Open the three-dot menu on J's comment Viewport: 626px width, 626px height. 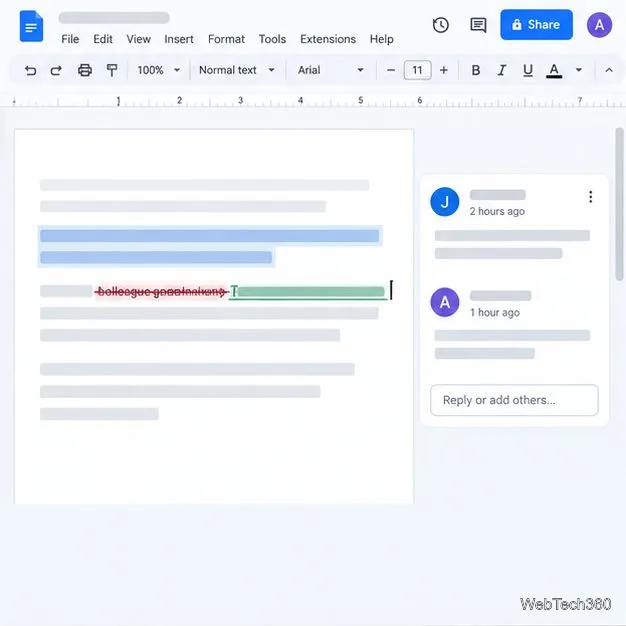(590, 197)
